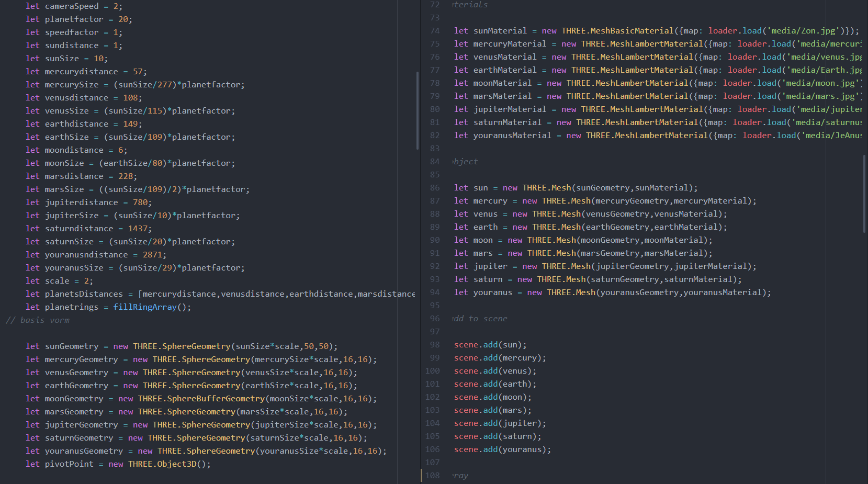Click line number 86 in gutter
This screenshot has width=868, height=484.
coord(435,188)
